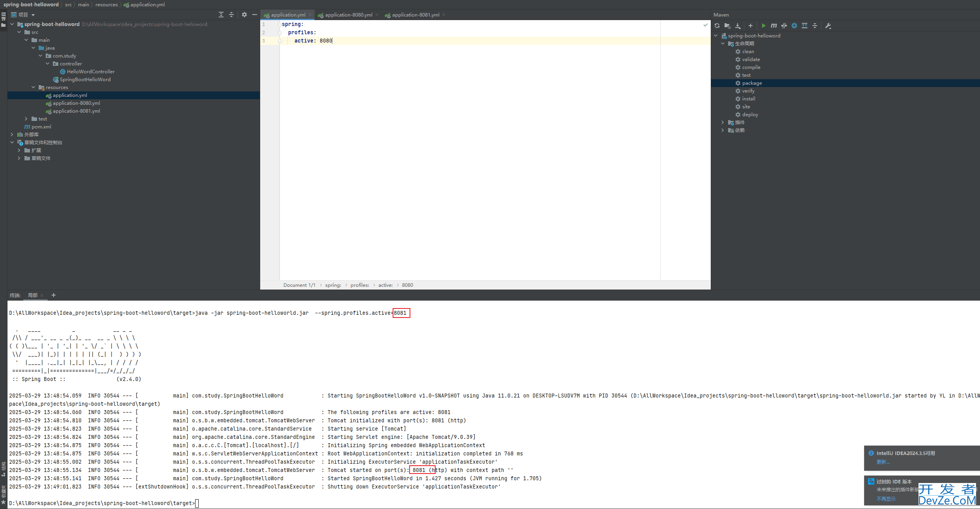This screenshot has width=980, height=509.
Task: Add a Maven project with plus icon
Action: click(751, 26)
